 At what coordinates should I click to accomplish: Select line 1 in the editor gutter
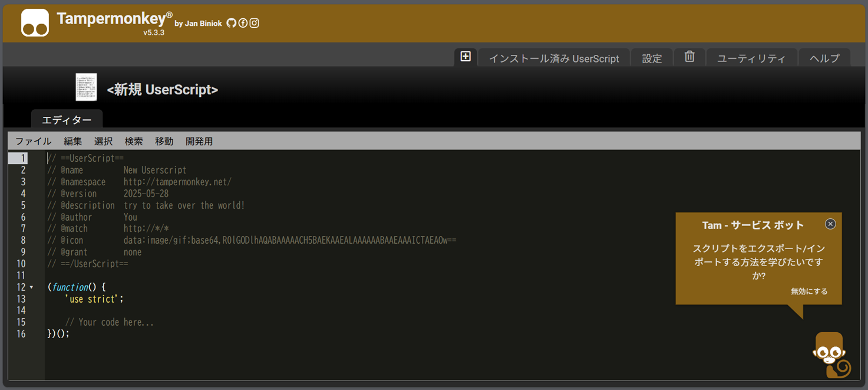[x=22, y=158]
